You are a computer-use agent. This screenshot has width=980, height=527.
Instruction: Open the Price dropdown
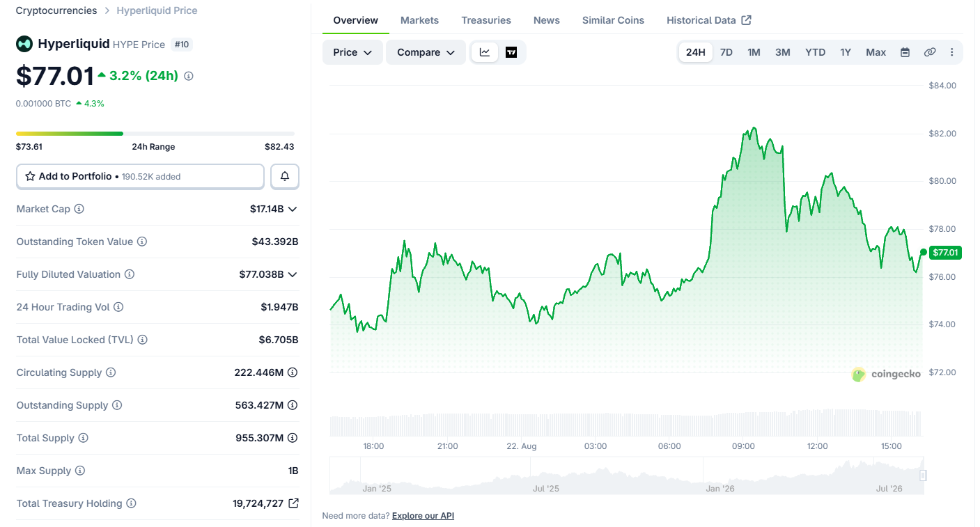[352, 52]
